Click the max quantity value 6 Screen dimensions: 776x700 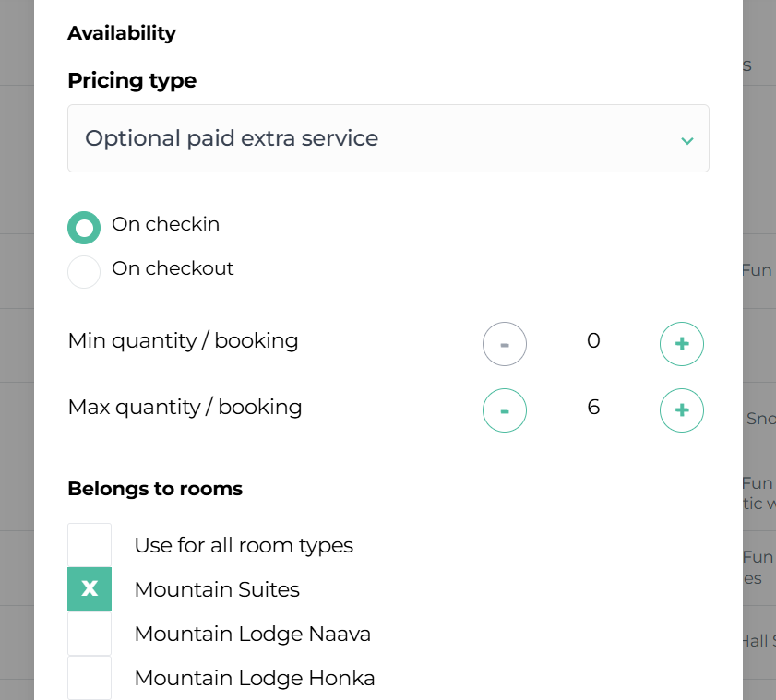pyautogui.click(x=593, y=407)
